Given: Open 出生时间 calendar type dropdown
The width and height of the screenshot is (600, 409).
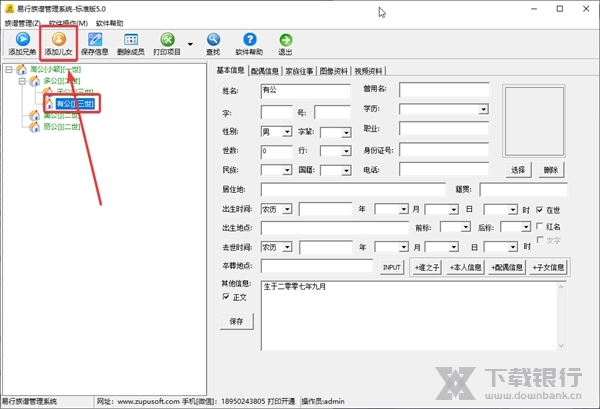Looking at the screenshot, I should click(287, 209).
